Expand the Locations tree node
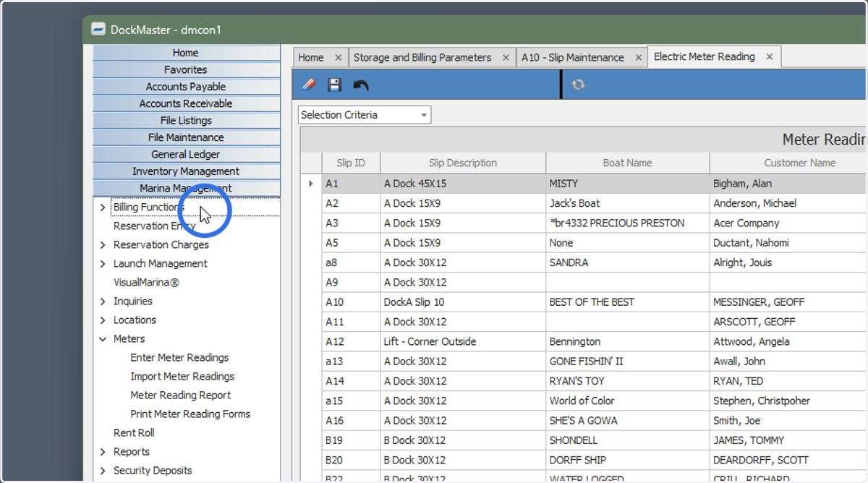Image resolution: width=868 pixels, height=483 pixels. 103,320
